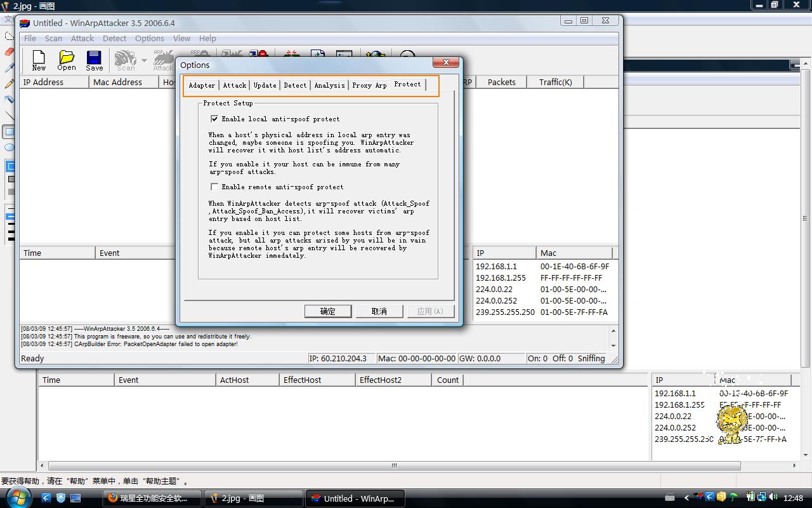
Task: Sort by the Packets column header
Action: pos(502,82)
